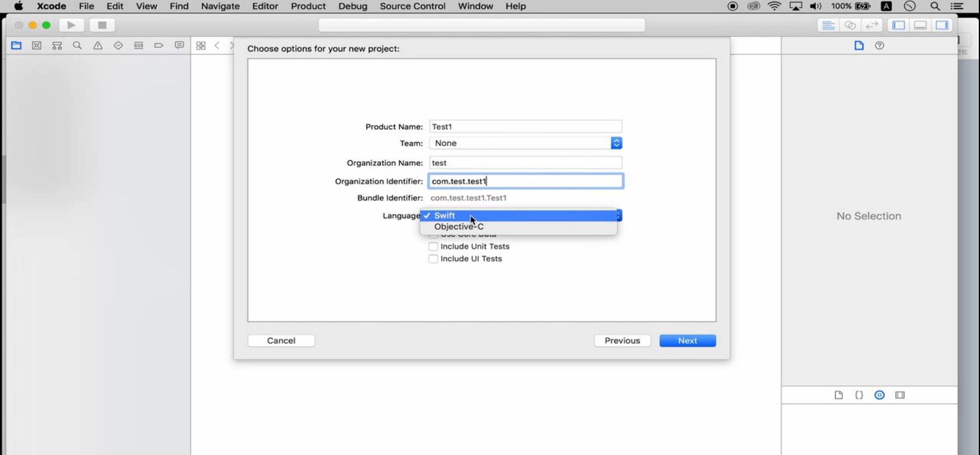The image size is (980, 455).
Task: Open the File menu
Action: (87, 6)
